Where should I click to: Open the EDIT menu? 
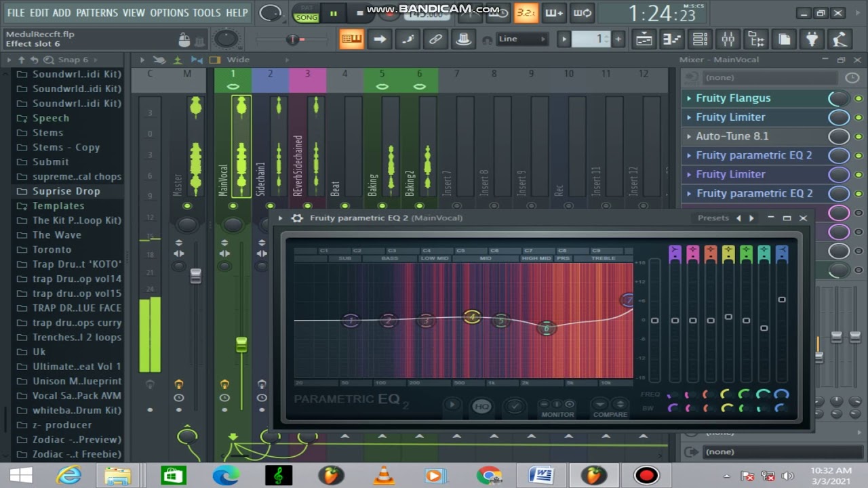39,12
